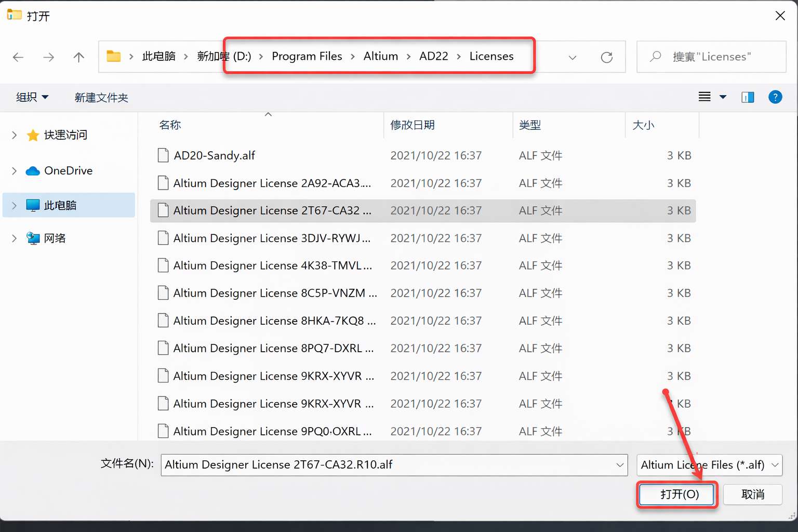Navigate to Altium in the breadcrumb
Image resolution: width=798 pixels, height=532 pixels.
(x=381, y=56)
